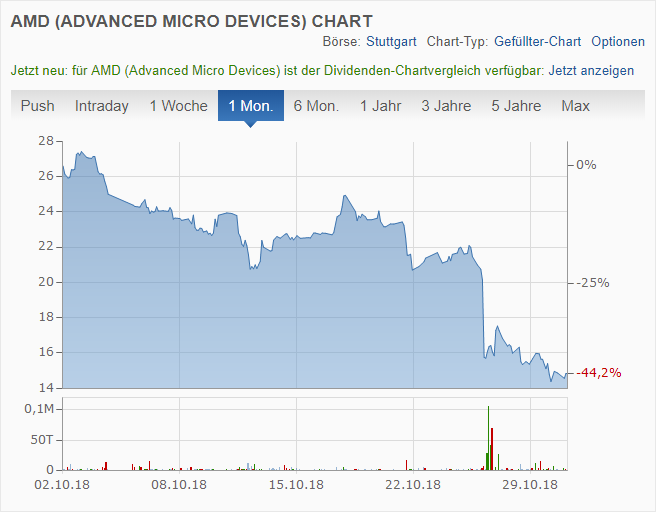Click the -44,2% performance label
This screenshot has height=513, width=658.
tap(598, 372)
